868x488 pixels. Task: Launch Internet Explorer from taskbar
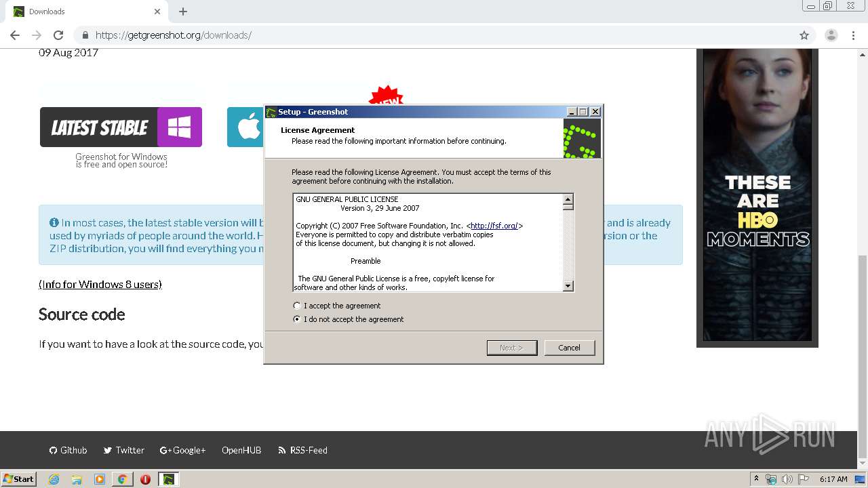pyautogui.click(x=54, y=479)
